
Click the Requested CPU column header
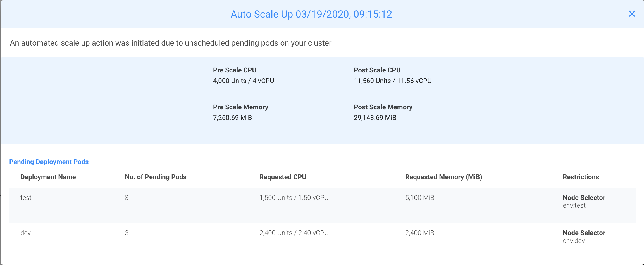pos(283,177)
